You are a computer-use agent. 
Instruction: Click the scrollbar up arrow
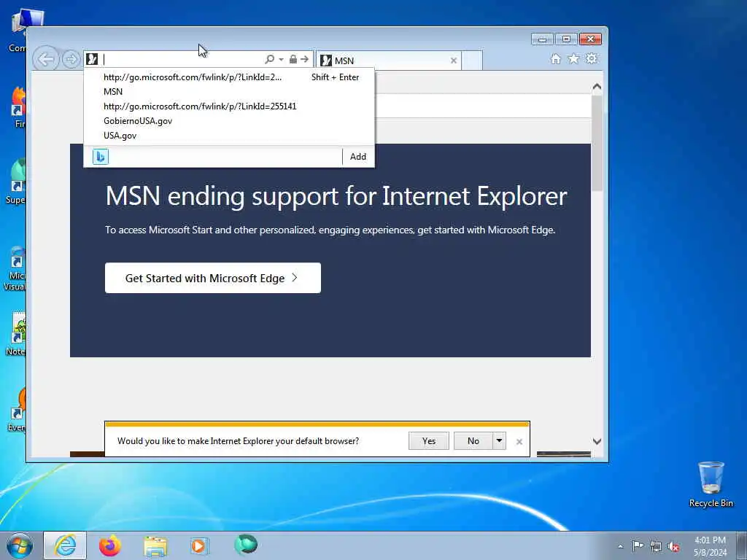pyautogui.click(x=597, y=87)
